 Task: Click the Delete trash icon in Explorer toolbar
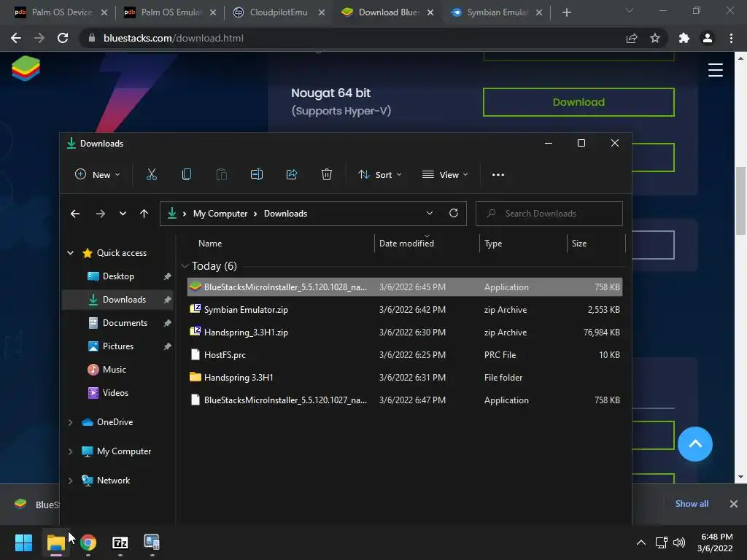coord(327,175)
